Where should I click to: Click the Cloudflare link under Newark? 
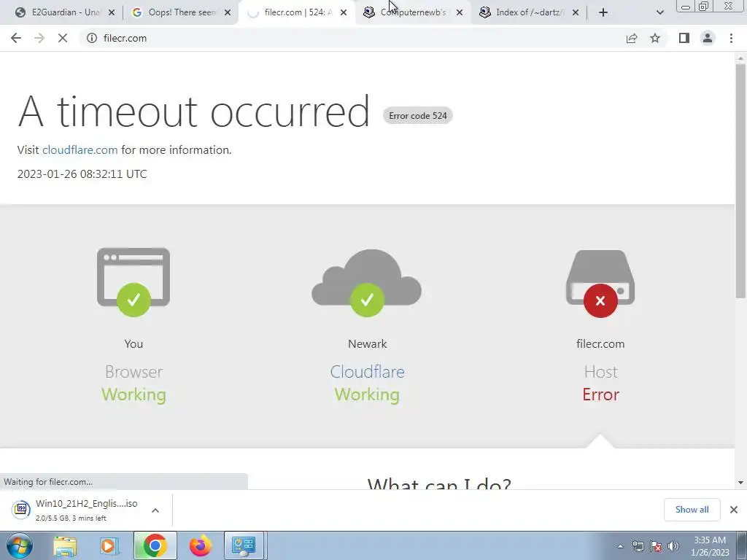click(368, 372)
